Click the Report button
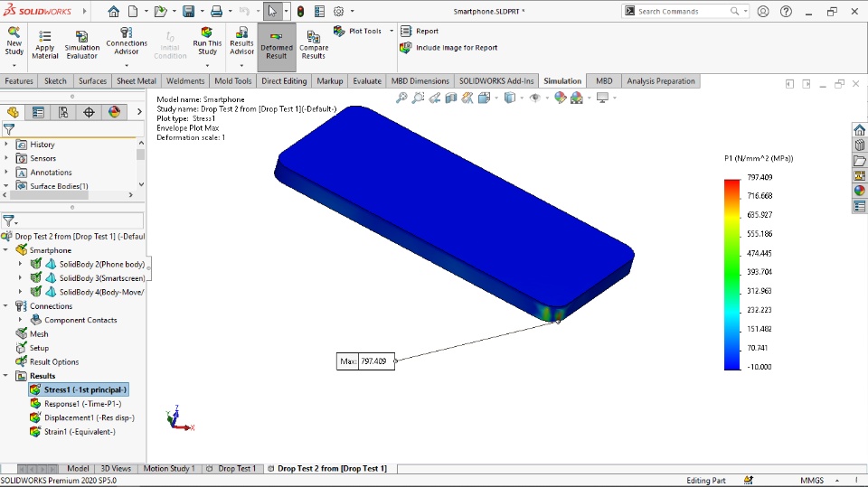The width and height of the screenshot is (868, 487). [420, 31]
